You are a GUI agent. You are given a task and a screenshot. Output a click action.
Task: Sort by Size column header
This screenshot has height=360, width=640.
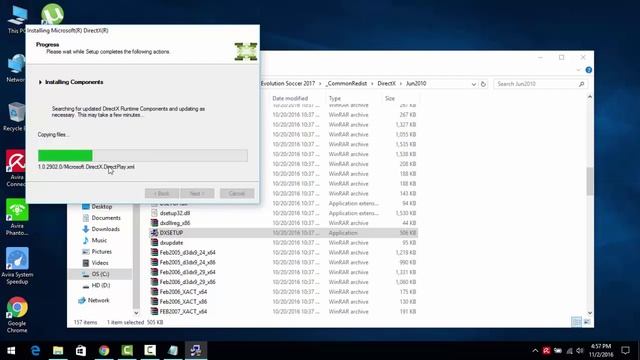click(390, 98)
